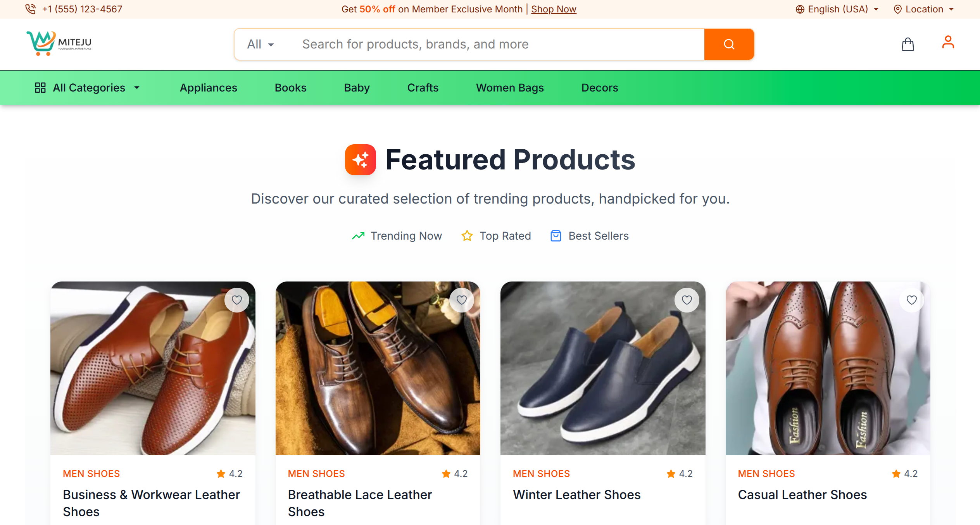Viewport: 980px width, 525px height.
Task: Open the Location dropdown
Action: click(x=924, y=9)
